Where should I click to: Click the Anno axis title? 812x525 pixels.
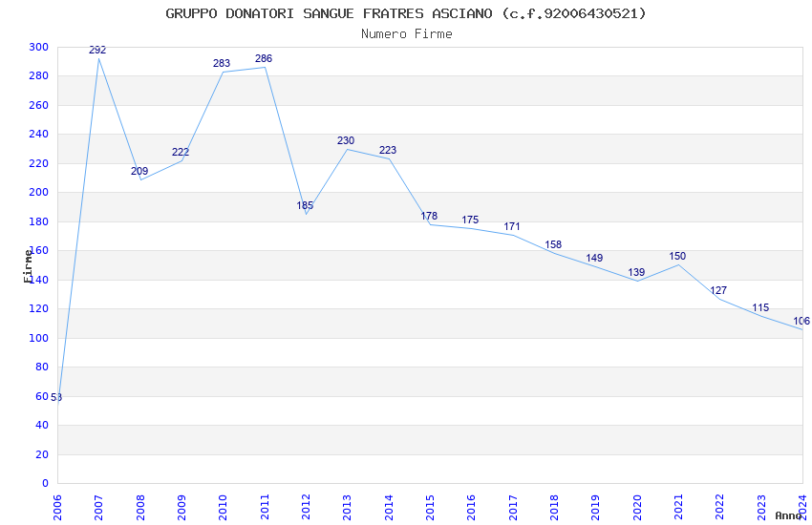coord(788,515)
